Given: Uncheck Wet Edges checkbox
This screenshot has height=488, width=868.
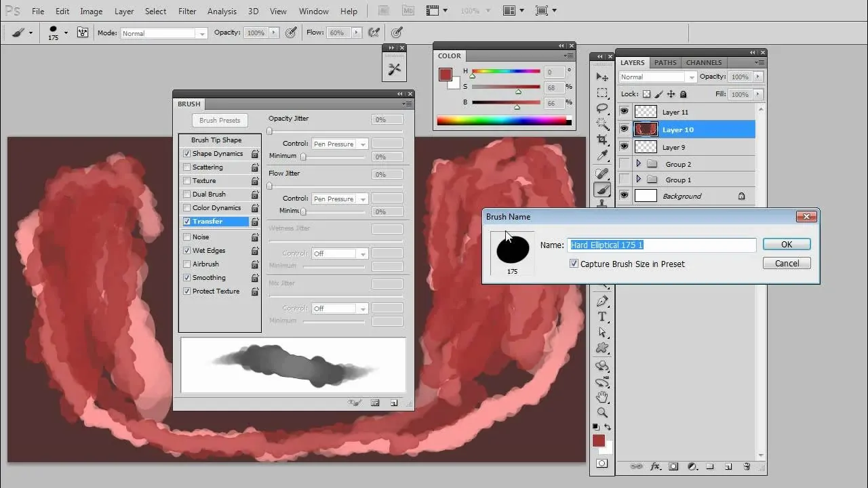Looking at the screenshot, I should click(x=187, y=251).
